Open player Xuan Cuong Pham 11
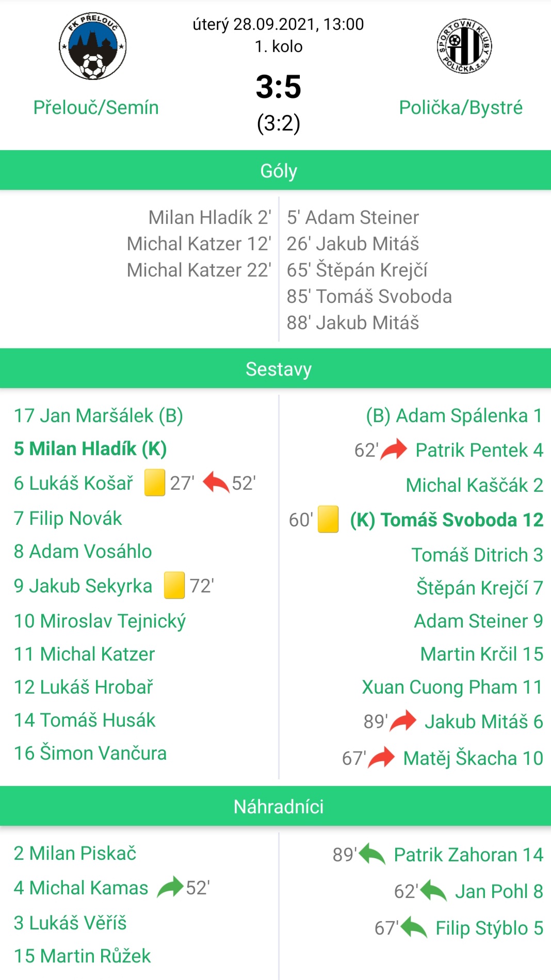 click(452, 687)
